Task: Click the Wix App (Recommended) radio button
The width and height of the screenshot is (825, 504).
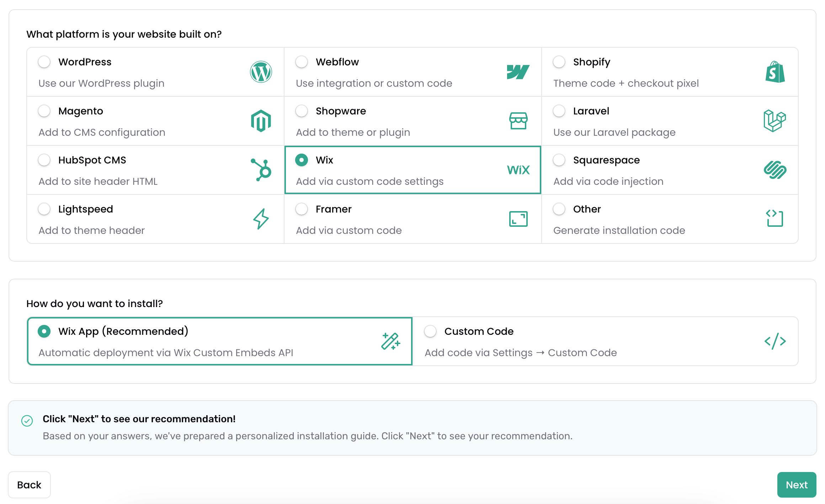Action: 44,331
